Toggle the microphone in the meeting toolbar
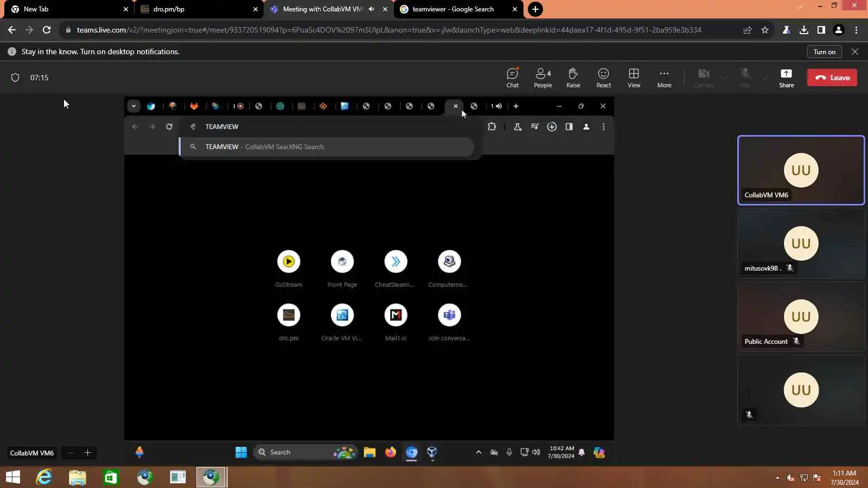Viewport: 868px width, 488px height. (x=745, y=78)
